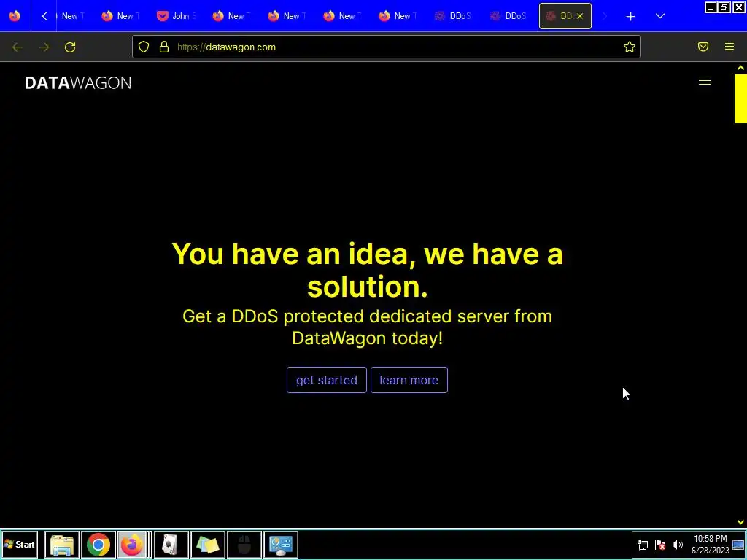Minimize the Firefox window
This screenshot has width=747, height=560.
click(x=711, y=7)
